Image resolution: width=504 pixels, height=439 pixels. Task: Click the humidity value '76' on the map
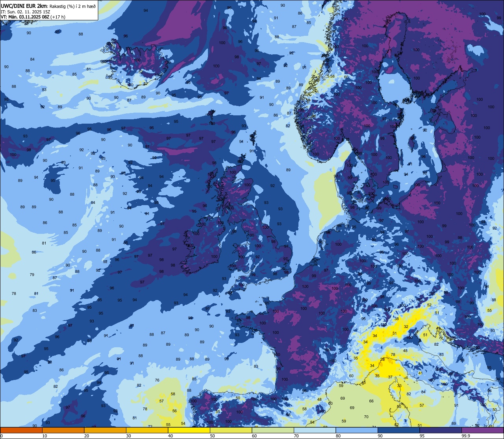click(157, 380)
